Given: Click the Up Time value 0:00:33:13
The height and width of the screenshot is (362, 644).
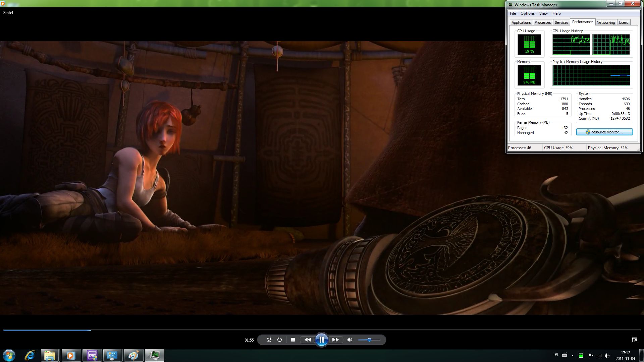Looking at the screenshot, I should (621, 114).
